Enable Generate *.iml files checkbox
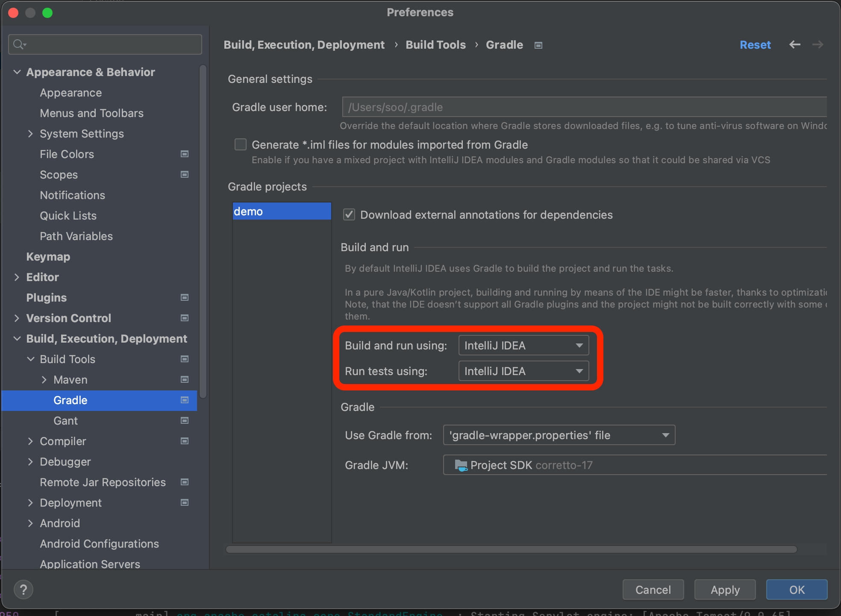This screenshot has height=616, width=841. [241, 145]
